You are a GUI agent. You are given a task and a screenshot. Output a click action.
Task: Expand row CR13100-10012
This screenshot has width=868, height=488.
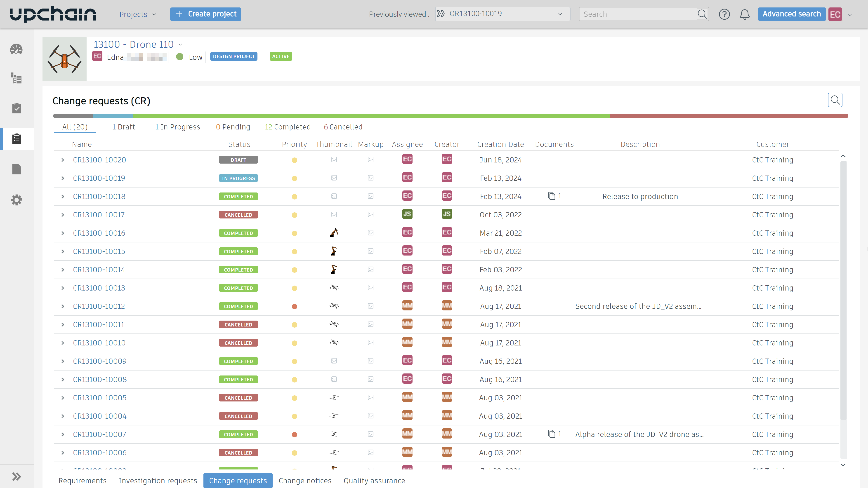click(x=63, y=307)
